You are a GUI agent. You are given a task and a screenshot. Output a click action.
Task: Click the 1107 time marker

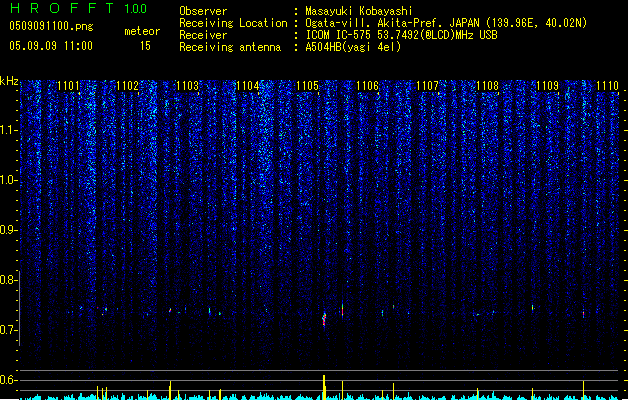[x=428, y=85]
